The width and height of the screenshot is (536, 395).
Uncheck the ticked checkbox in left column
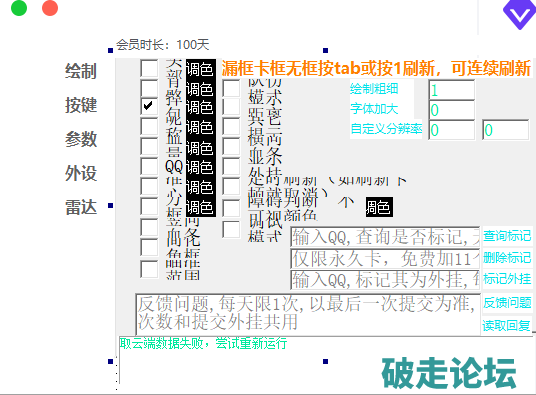pos(149,106)
